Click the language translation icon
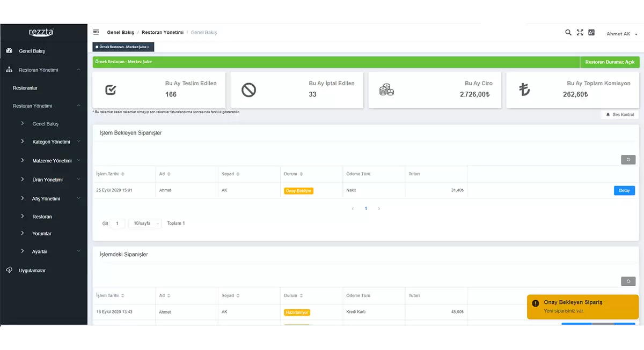 [x=591, y=33]
